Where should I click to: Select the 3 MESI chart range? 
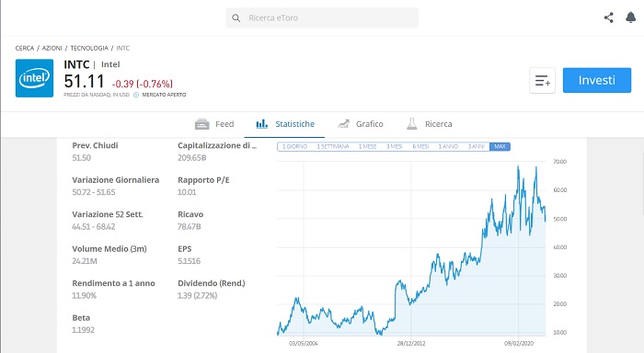pos(394,146)
